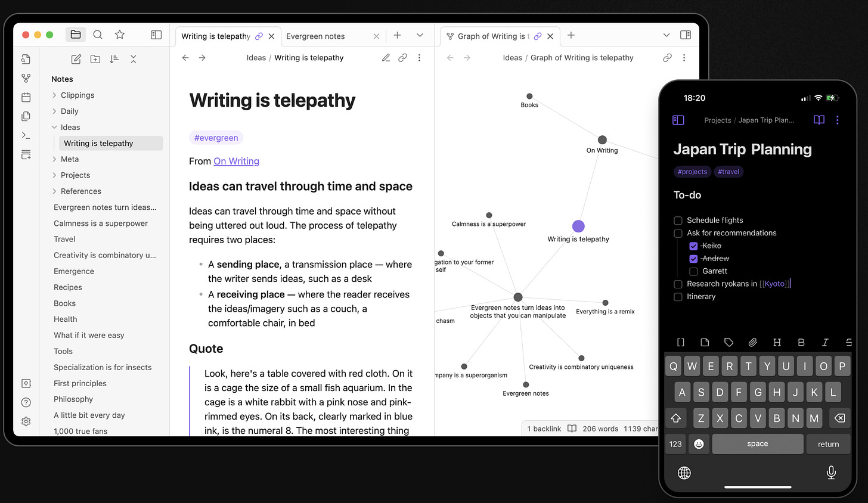Viewport: 868px width, 503px height.
Task: Tap the return key on phone keyboard
Action: [828, 443]
